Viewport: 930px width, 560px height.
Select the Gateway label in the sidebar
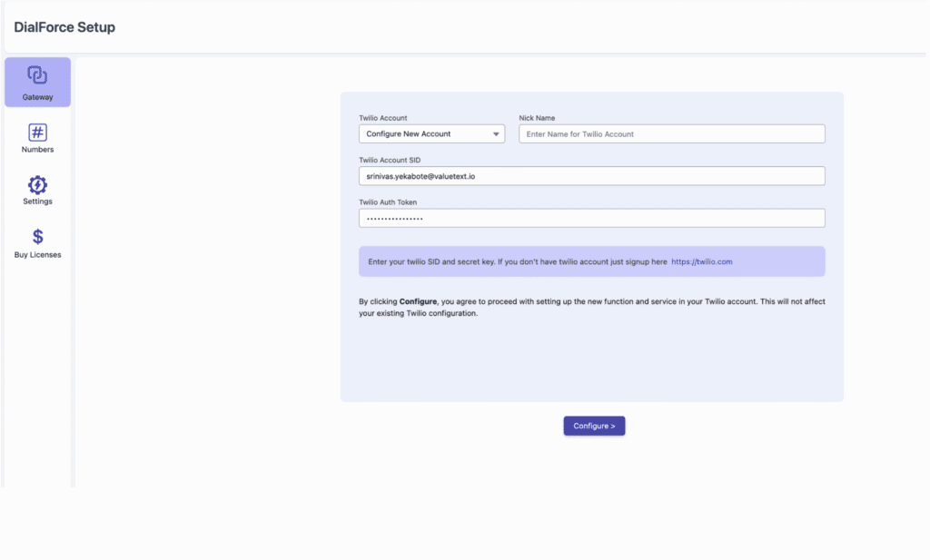point(37,97)
